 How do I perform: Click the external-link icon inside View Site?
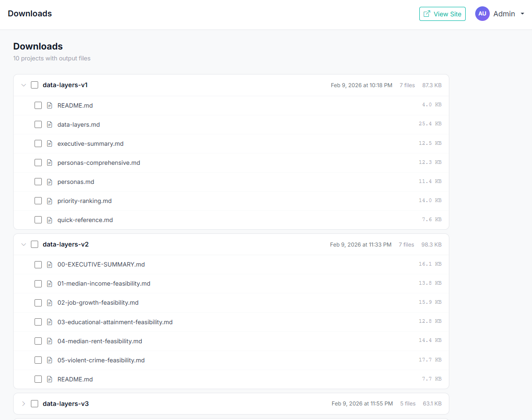428,14
